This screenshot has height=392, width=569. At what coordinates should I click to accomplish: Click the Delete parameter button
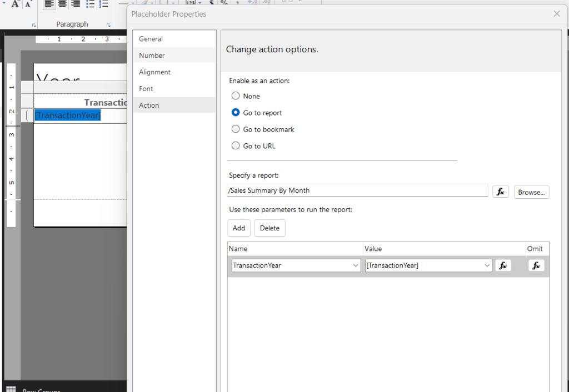(x=269, y=228)
